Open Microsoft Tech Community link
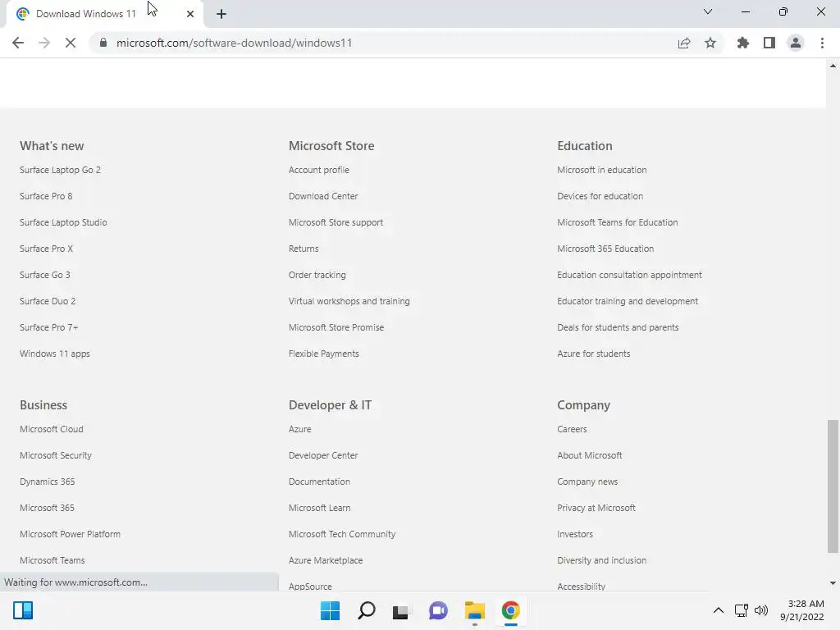The image size is (840, 630). coord(342,534)
